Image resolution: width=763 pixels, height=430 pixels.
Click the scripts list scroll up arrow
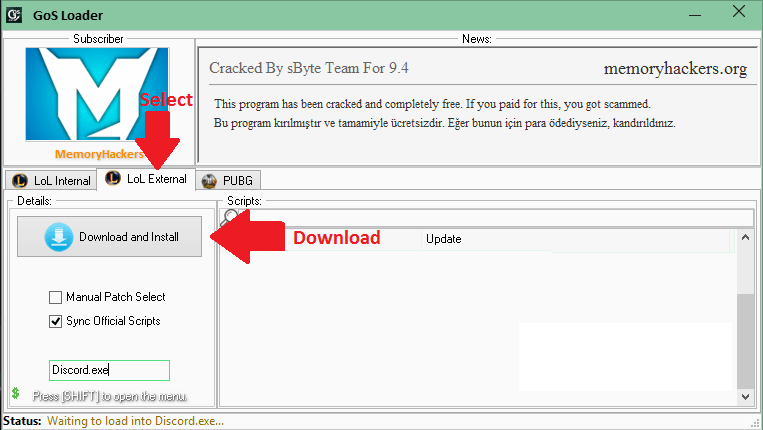(745, 237)
